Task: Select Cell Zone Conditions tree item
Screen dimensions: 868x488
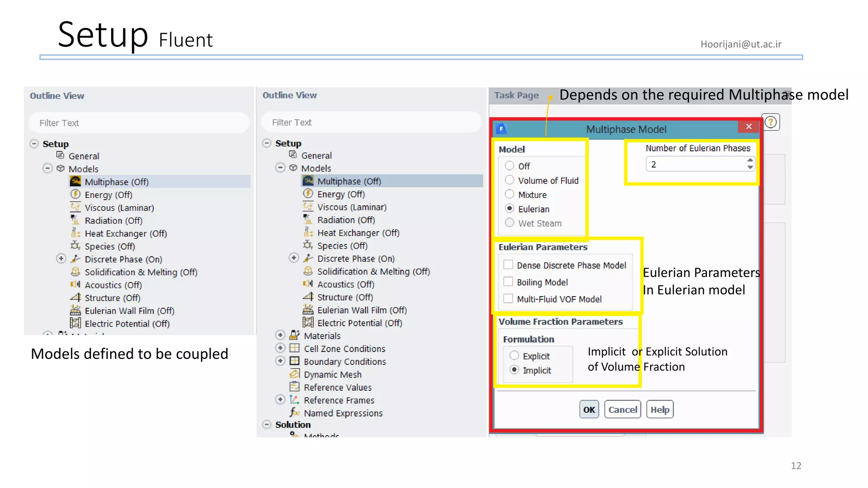Action: [344, 349]
